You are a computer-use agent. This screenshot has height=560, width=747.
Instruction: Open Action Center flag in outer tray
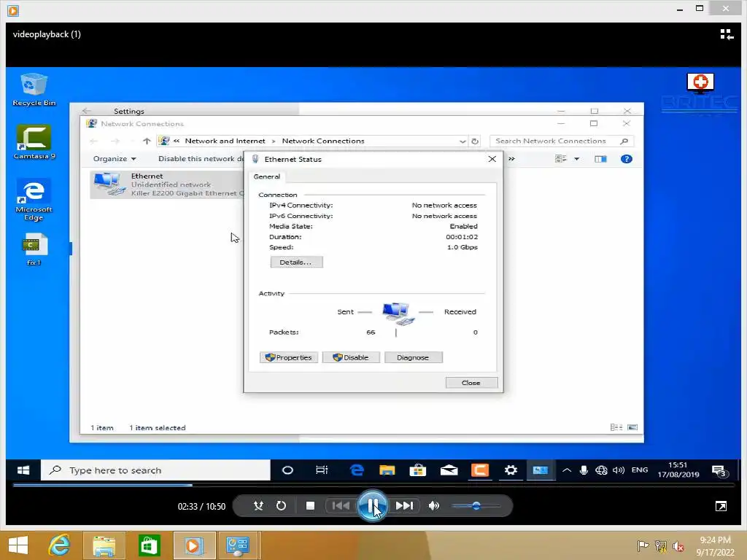[x=643, y=546]
